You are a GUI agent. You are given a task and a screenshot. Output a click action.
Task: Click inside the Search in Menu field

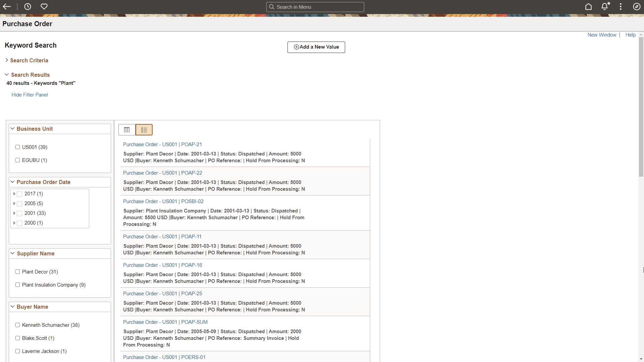[315, 7]
